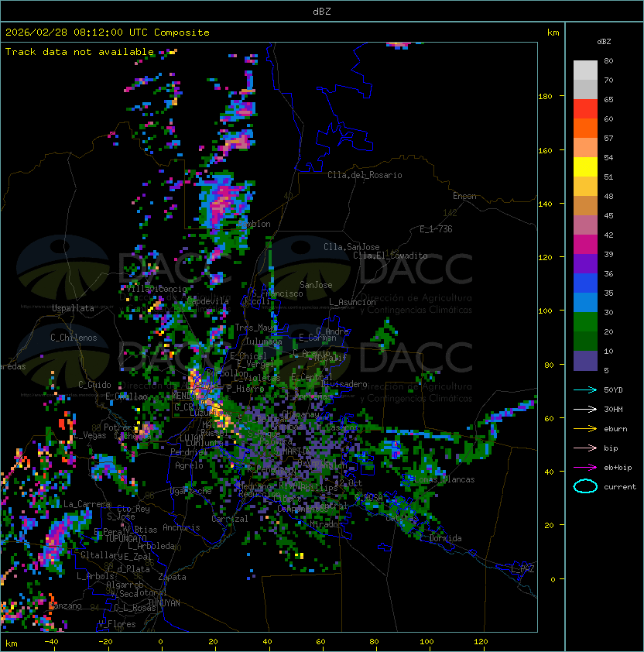Click the red 65 dBZ legend swatch

585,108
